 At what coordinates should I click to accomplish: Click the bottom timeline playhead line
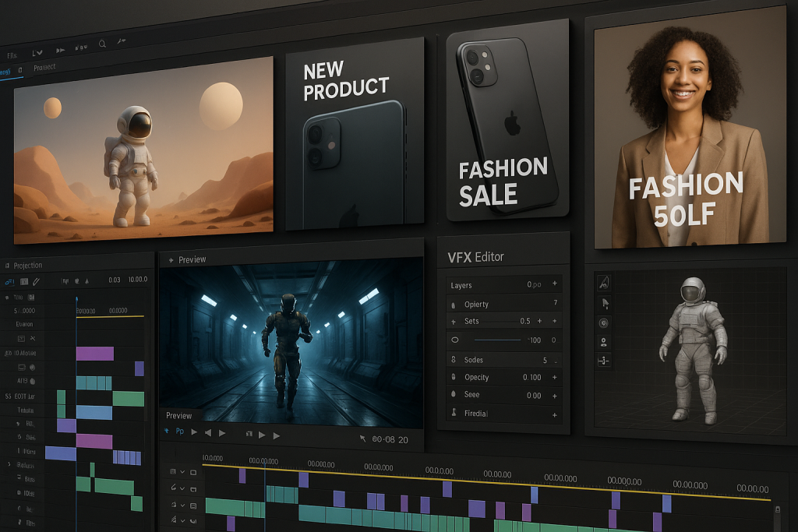coord(265,496)
